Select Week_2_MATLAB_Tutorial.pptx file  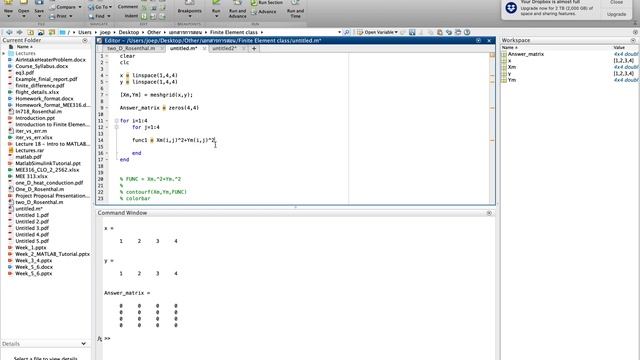tap(52, 254)
